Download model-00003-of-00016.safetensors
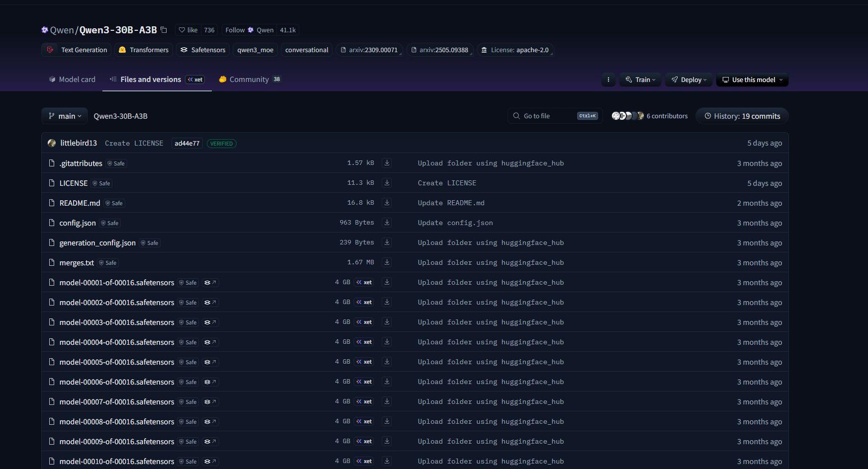Viewport: 868px width, 469px height. point(387,322)
